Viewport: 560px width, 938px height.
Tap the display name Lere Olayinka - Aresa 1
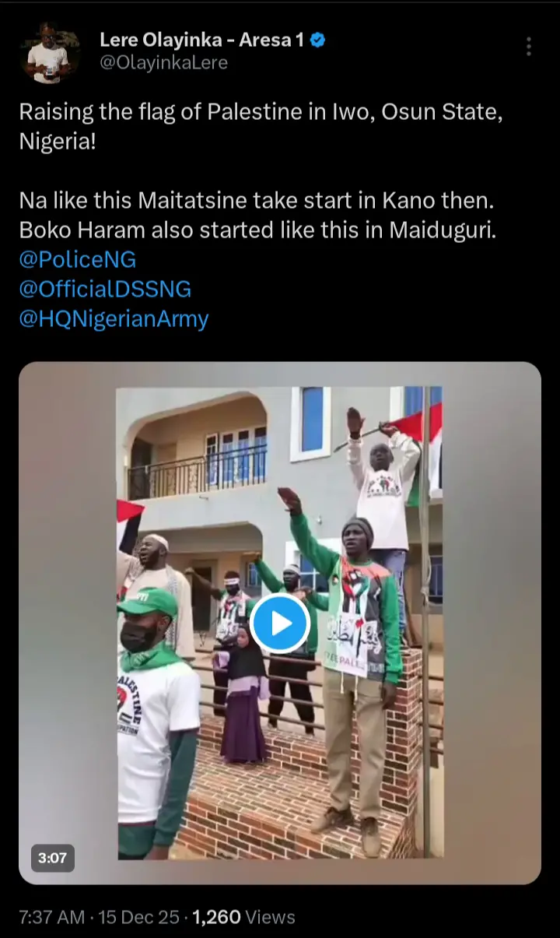[202, 40]
